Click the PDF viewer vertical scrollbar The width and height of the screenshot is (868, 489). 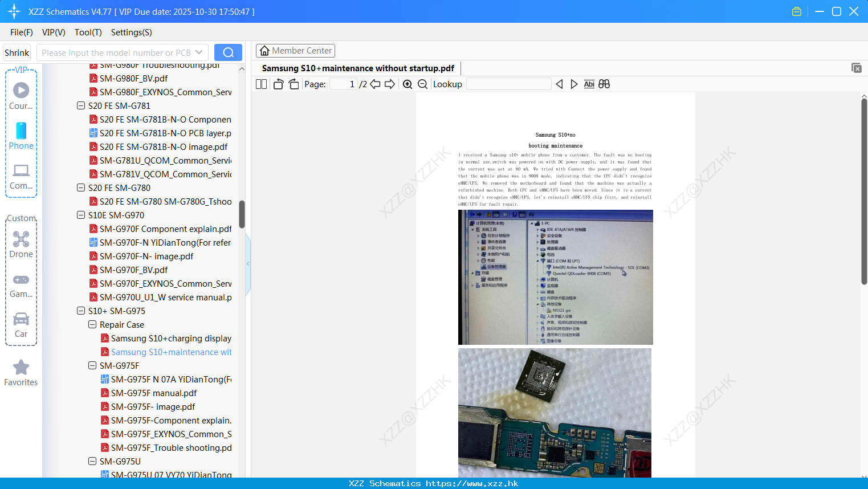click(x=864, y=191)
